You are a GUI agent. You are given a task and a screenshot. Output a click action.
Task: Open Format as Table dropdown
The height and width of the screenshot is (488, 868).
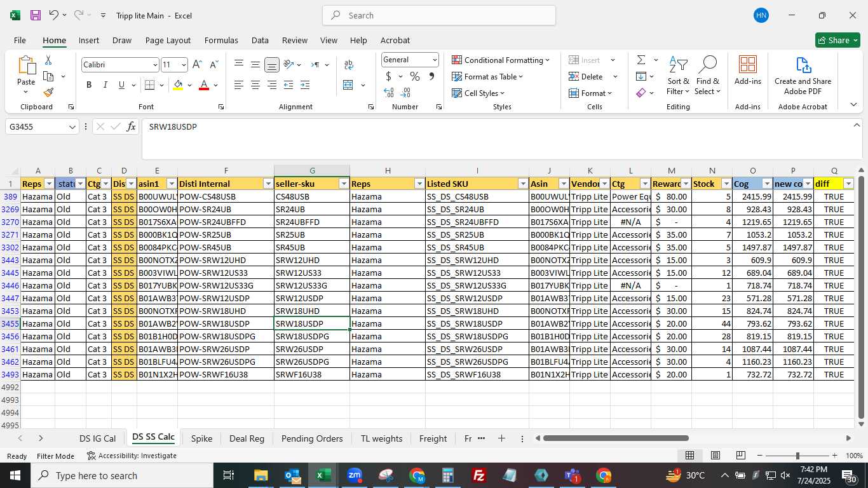point(488,76)
